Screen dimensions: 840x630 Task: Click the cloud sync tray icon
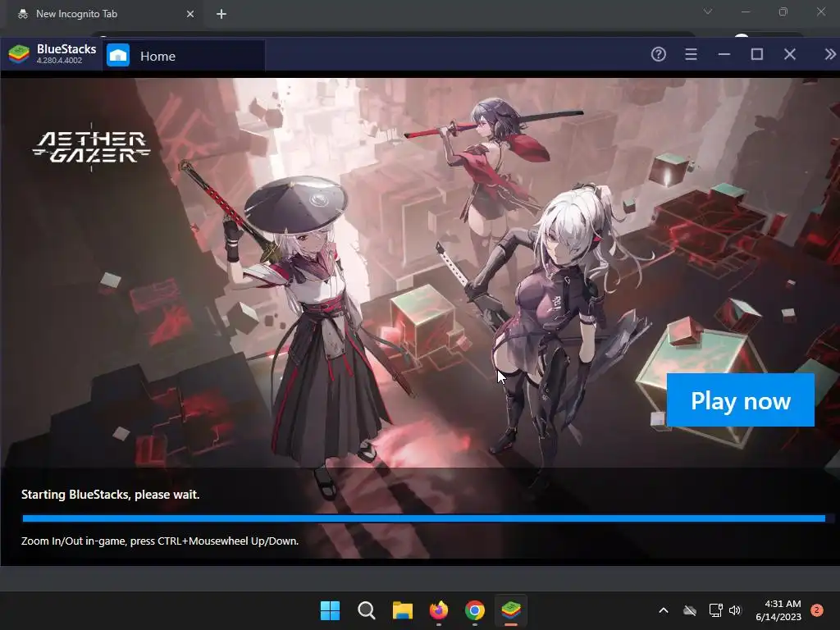tap(690, 610)
